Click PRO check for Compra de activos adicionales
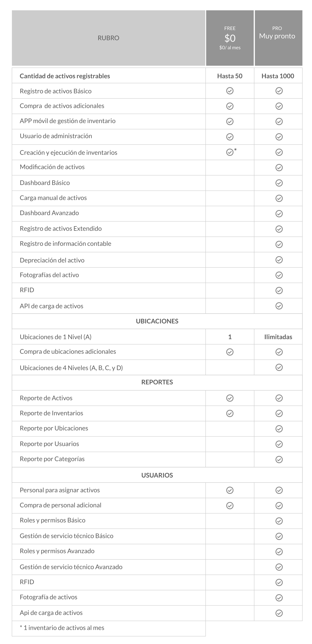Screen dimensions: 312x644 (x=279, y=106)
